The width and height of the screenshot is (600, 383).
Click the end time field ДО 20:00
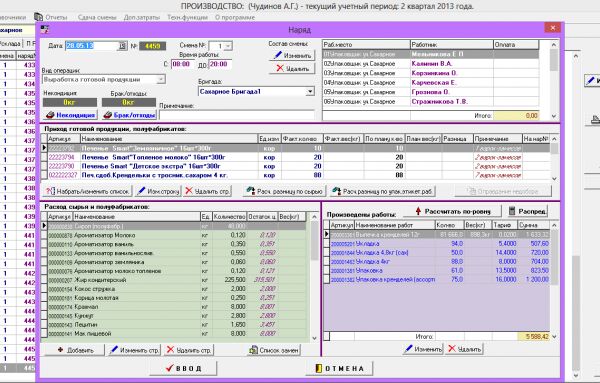coord(220,64)
